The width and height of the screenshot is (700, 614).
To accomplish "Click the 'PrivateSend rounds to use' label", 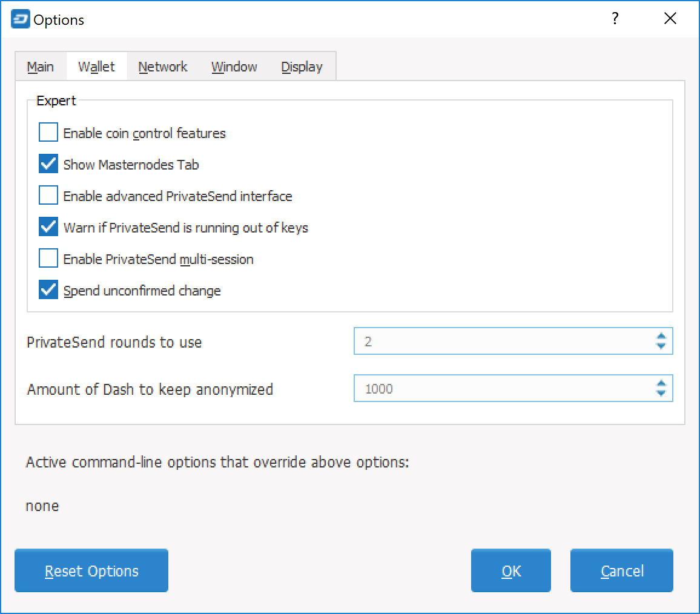I will pyautogui.click(x=114, y=343).
